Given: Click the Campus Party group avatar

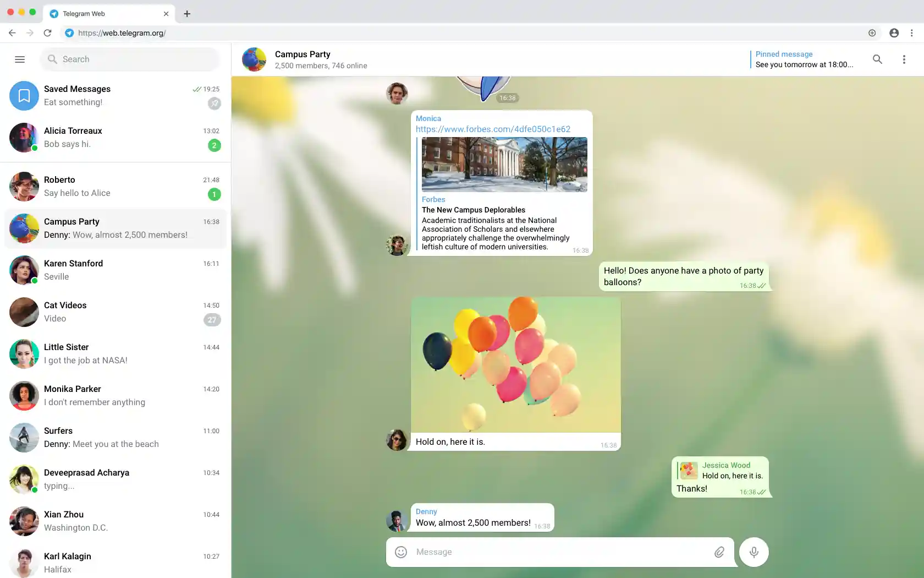Looking at the screenshot, I should coord(254,59).
